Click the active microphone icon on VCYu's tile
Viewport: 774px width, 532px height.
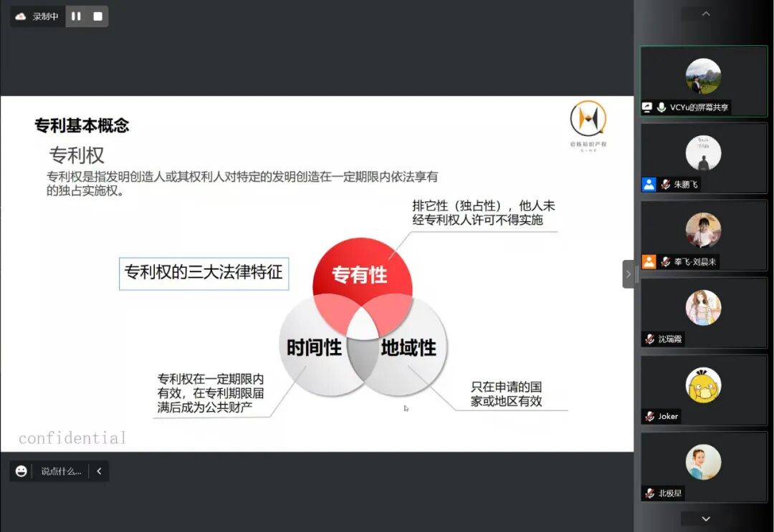click(x=661, y=107)
